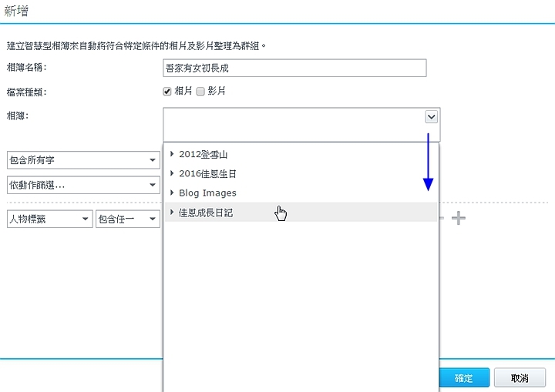This screenshot has height=392, width=555.
Task: Select Blog Images album from list
Action: pyautogui.click(x=207, y=193)
